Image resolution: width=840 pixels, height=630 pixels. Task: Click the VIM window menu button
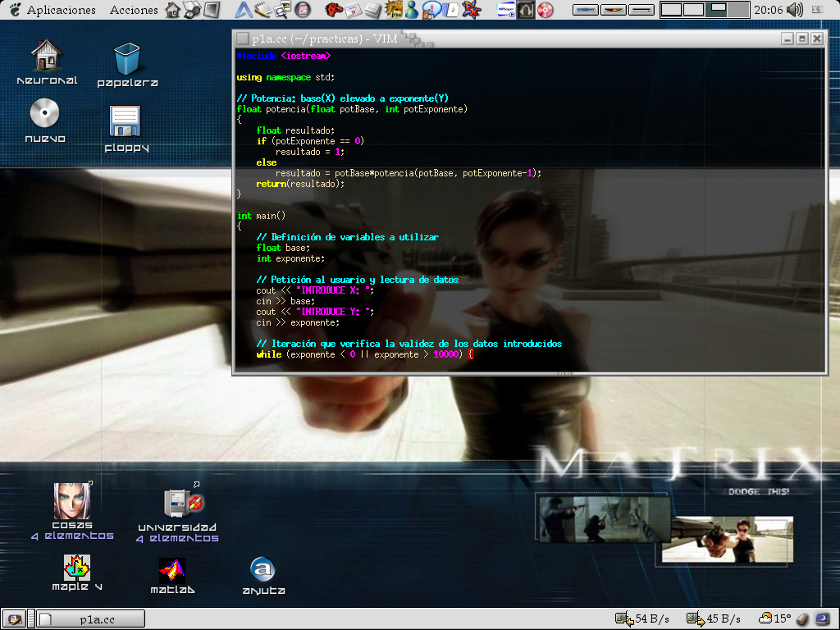[243, 39]
